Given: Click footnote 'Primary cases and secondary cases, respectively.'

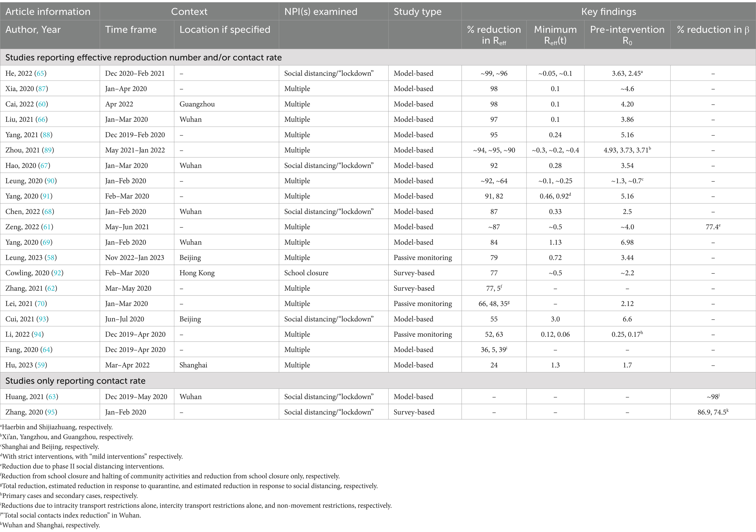Looking at the screenshot, I should point(69,496).
